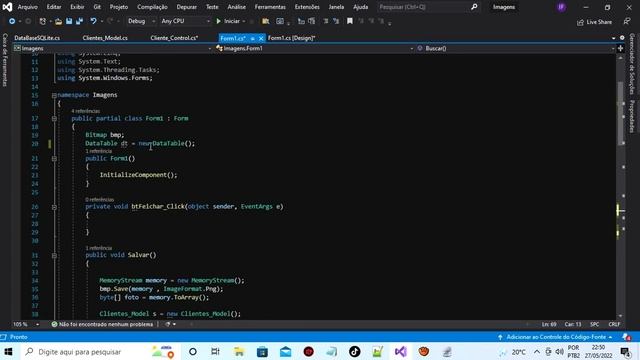Screen dimensions: 640x360
Task: Click the 'Não foi encontrado nenhum problema' status
Action: point(102,324)
